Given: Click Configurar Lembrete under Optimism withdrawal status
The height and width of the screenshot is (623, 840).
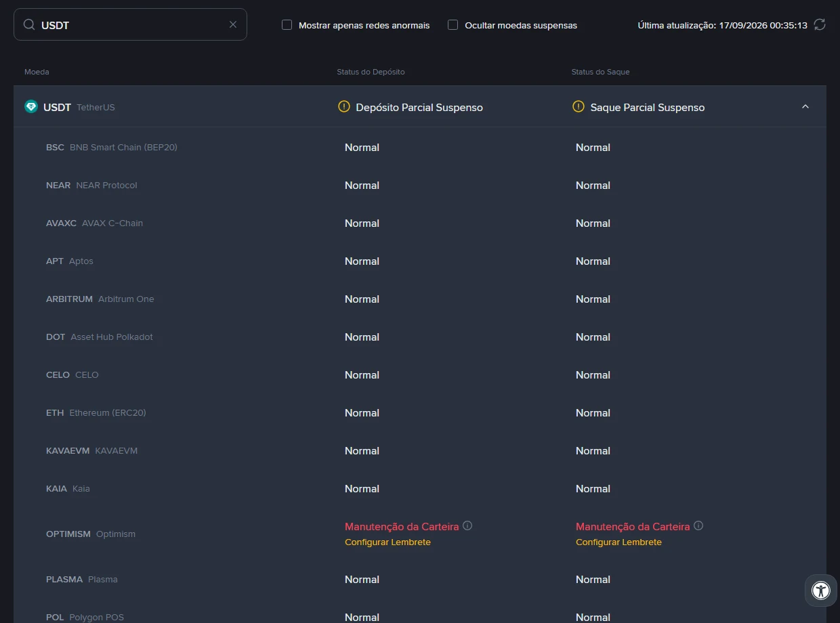Looking at the screenshot, I should pos(618,542).
